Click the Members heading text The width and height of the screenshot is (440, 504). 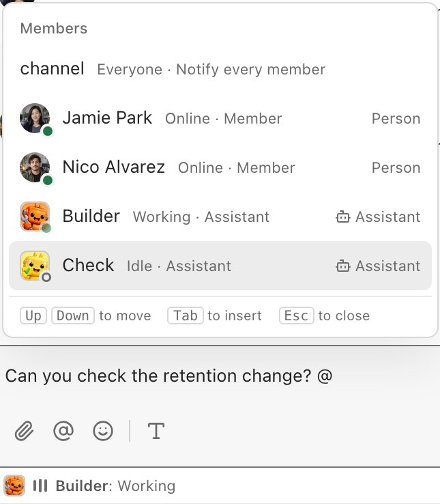point(54,28)
